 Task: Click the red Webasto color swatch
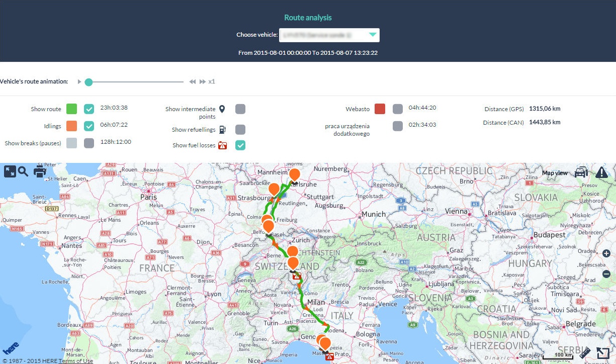click(380, 109)
